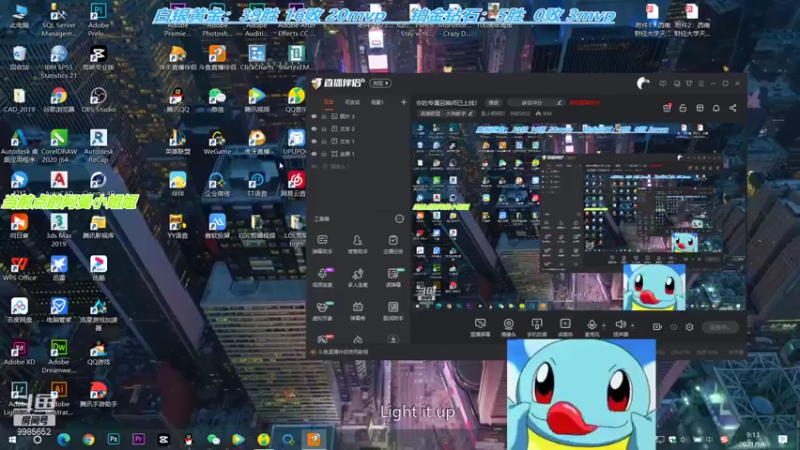This screenshot has width=800, height=450.
Task: Toggle eye visibility for 文本 1 layer
Action: point(314,141)
